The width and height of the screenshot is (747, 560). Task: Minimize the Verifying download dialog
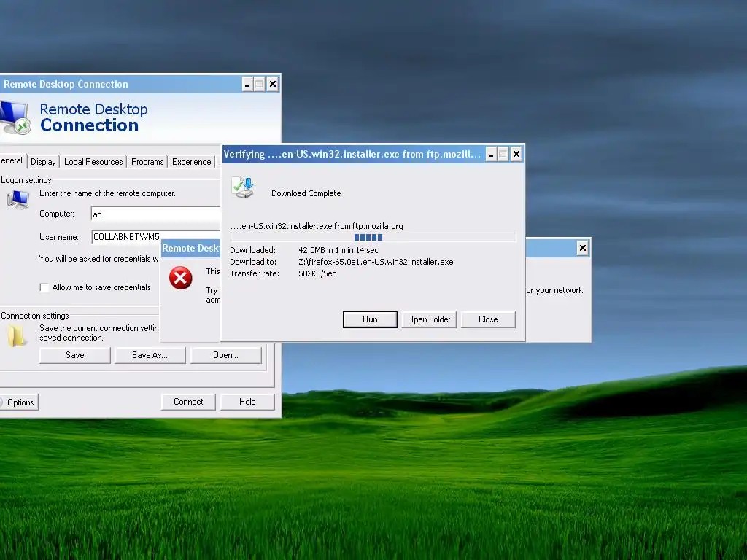(491, 155)
